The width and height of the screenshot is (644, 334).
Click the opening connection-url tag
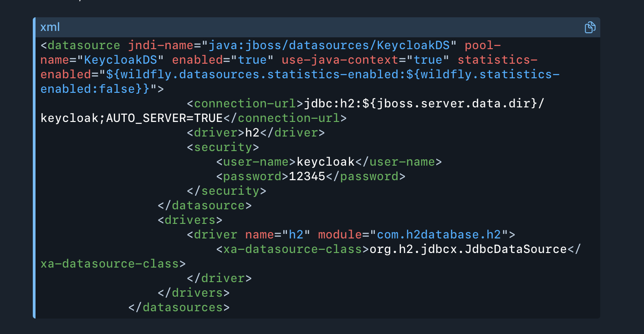(x=245, y=104)
